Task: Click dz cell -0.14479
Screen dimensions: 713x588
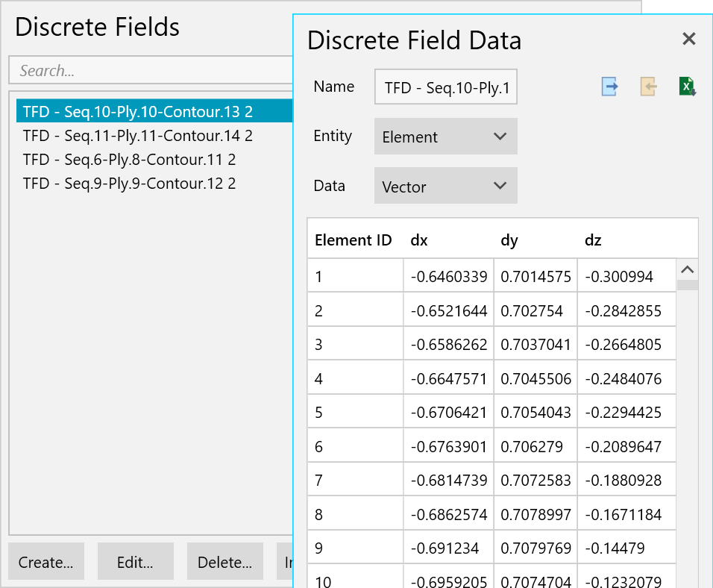Action: (626, 548)
